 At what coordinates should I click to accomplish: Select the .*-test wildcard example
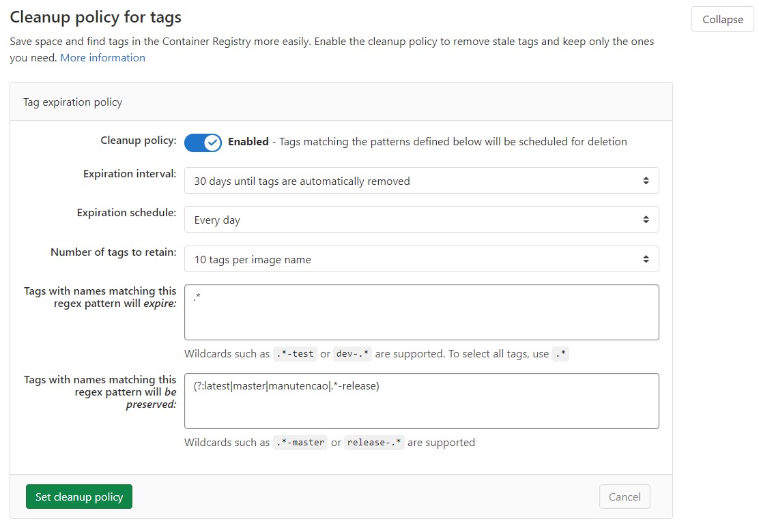click(294, 354)
